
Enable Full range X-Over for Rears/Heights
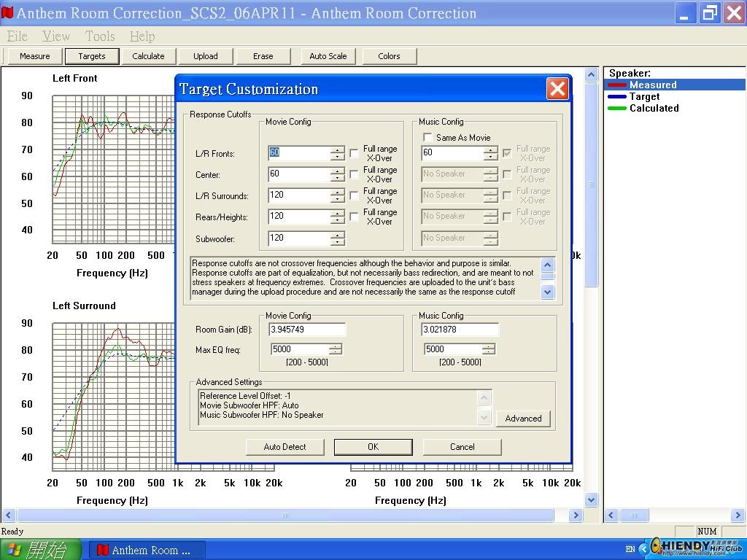(x=354, y=217)
